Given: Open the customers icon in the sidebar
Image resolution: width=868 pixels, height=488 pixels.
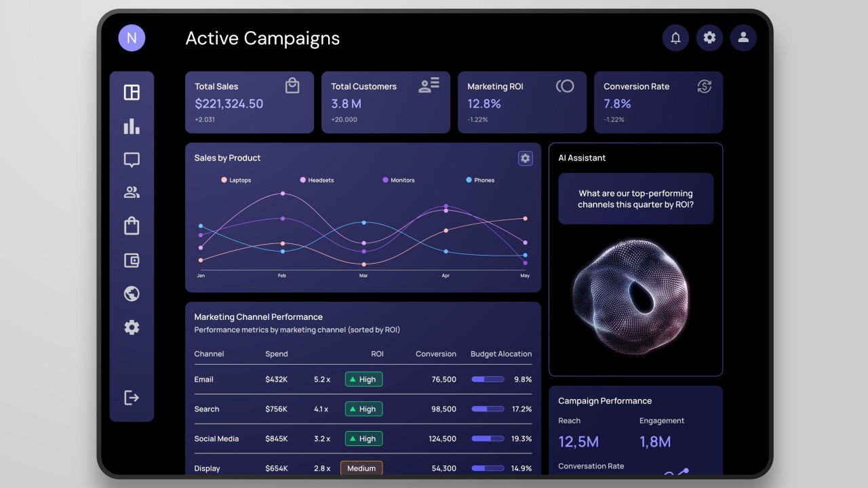Looking at the screenshot, I should click(132, 192).
